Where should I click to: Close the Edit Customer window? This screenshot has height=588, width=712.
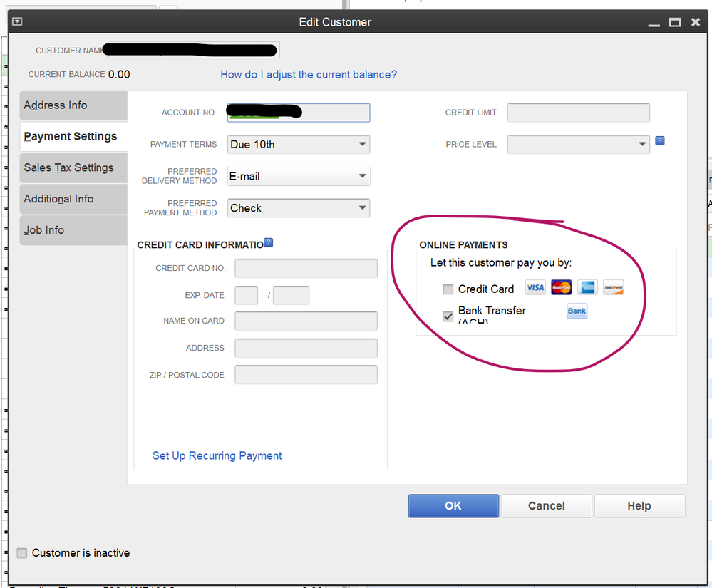(695, 22)
